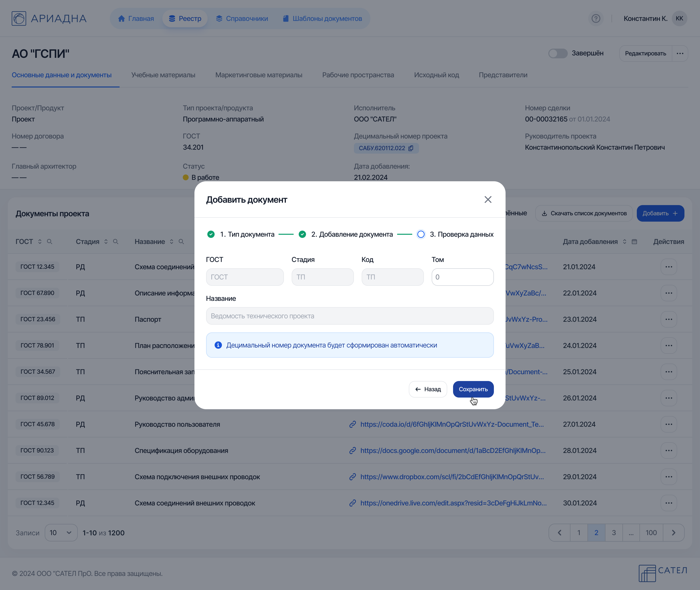Open the Реестр menu item

(185, 18)
